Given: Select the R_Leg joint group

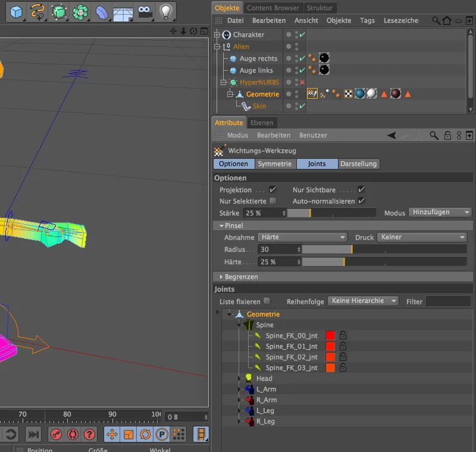Looking at the screenshot, I should [x=265, y=421].
